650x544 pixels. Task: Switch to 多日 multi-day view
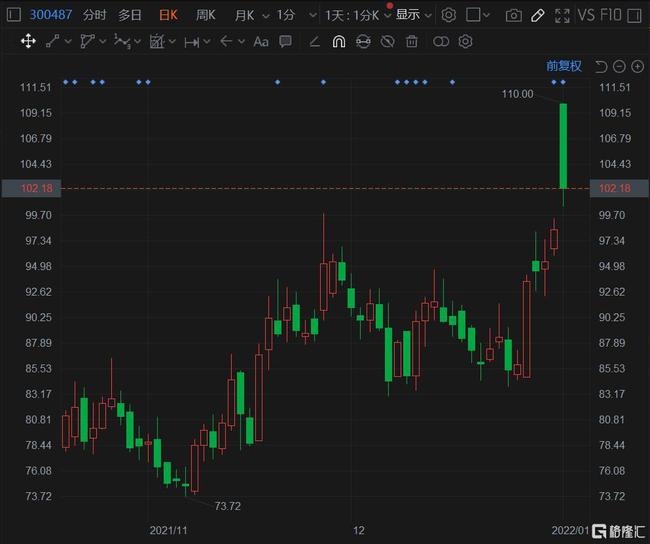(x=130, y=16)
